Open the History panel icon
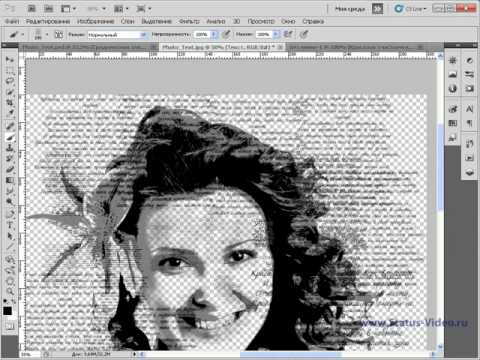 tap(469, 144)
